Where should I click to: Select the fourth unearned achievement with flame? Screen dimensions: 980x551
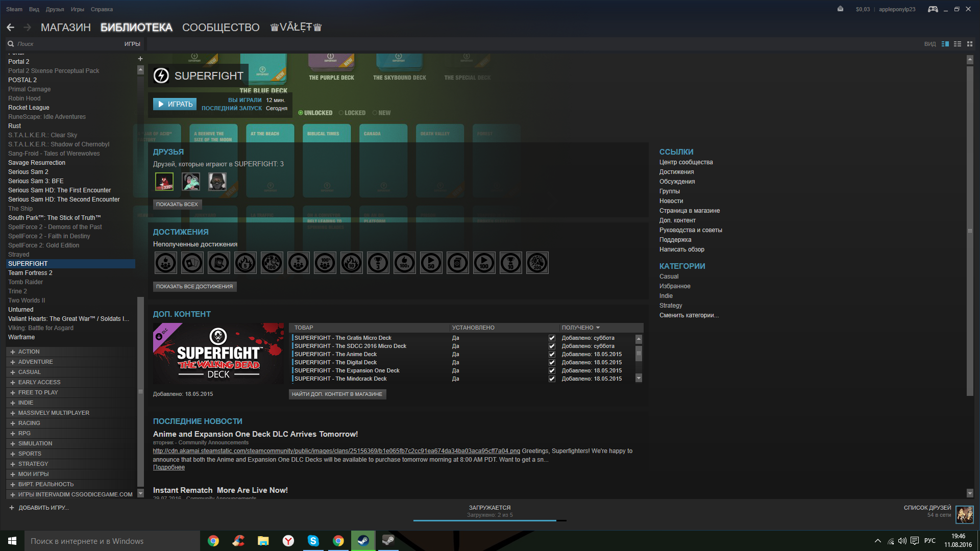tap(246, 263)
